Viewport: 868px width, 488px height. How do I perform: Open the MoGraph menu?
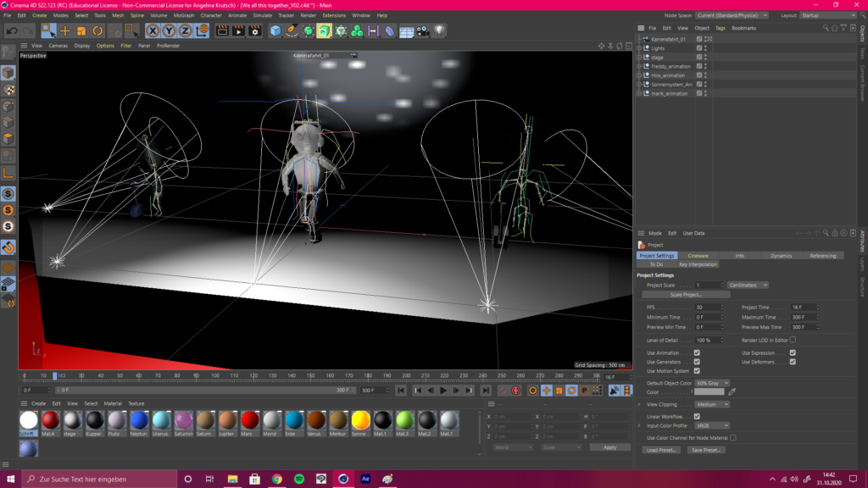[x=183, y=15]
